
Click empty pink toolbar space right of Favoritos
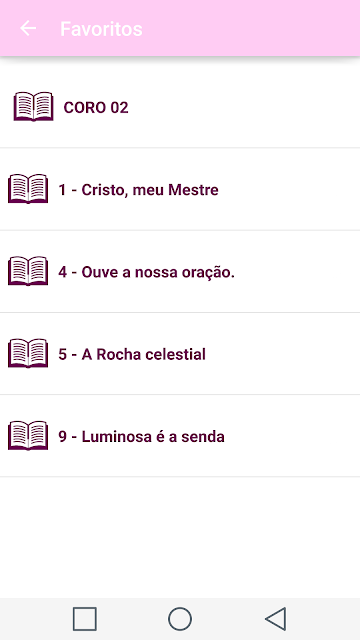(253, 29)
